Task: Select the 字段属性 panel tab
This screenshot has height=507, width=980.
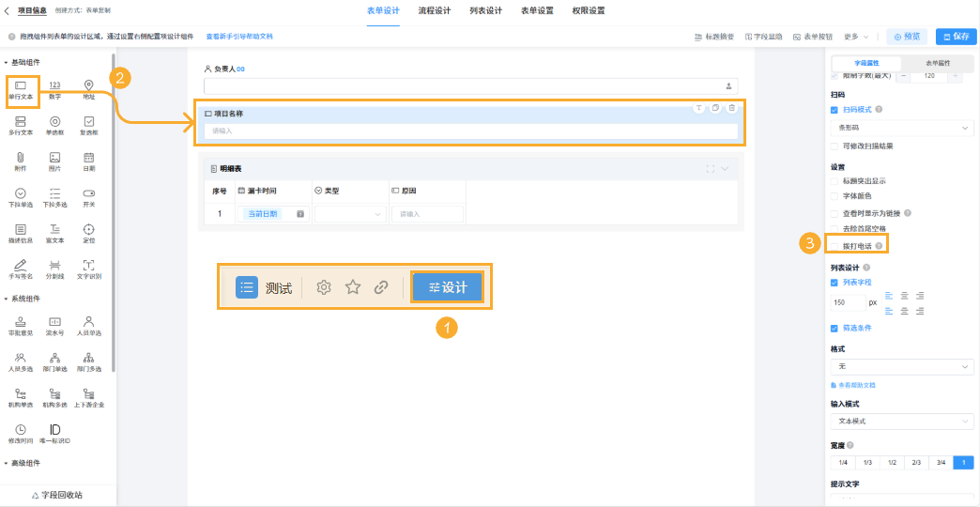Action: pos(866,63)
